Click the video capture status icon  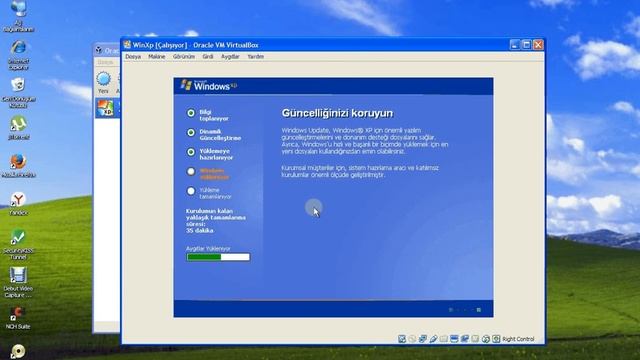[464, 339]
